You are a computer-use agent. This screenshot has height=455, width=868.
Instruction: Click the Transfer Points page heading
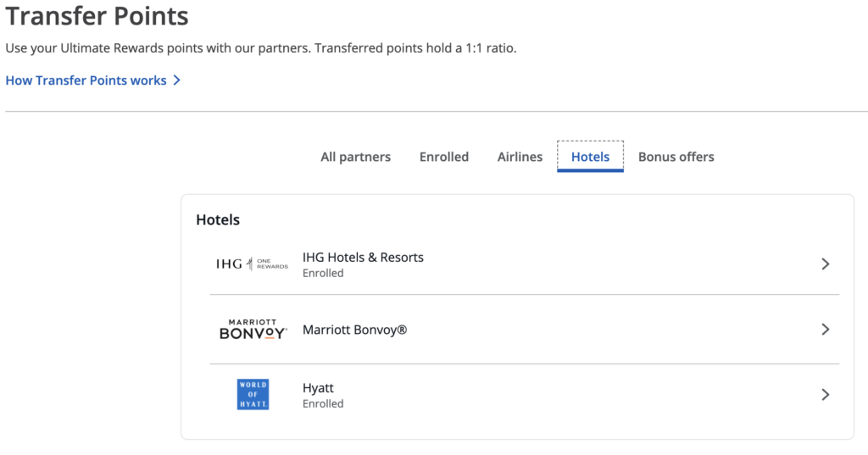[97, 15]
